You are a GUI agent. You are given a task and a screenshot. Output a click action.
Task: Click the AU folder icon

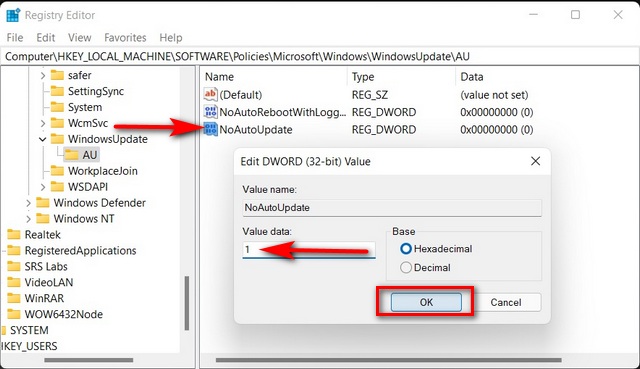(x=72, y=155)
